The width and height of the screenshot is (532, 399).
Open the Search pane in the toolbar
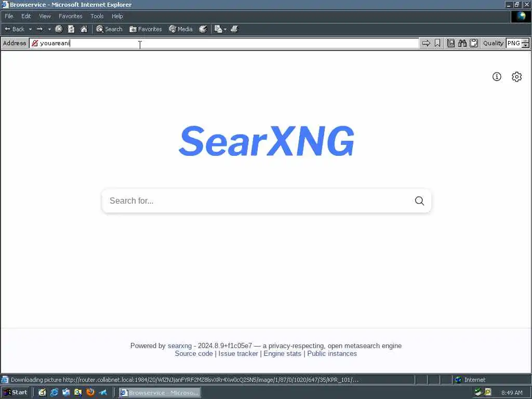(x=109, y=29)
